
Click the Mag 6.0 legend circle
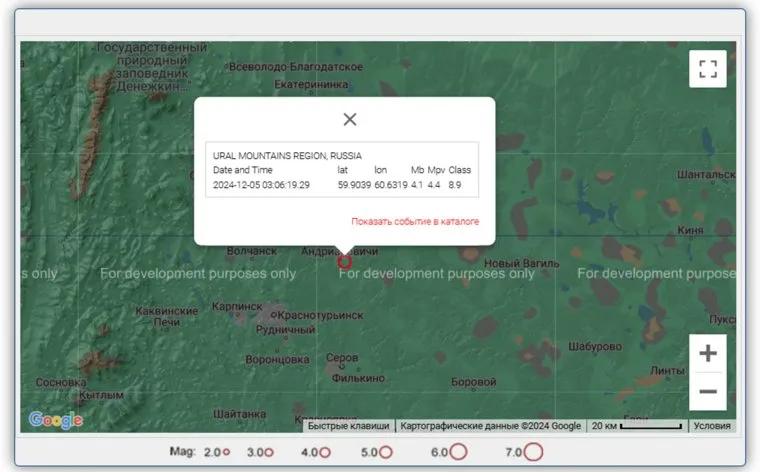[x=458, y=452]
